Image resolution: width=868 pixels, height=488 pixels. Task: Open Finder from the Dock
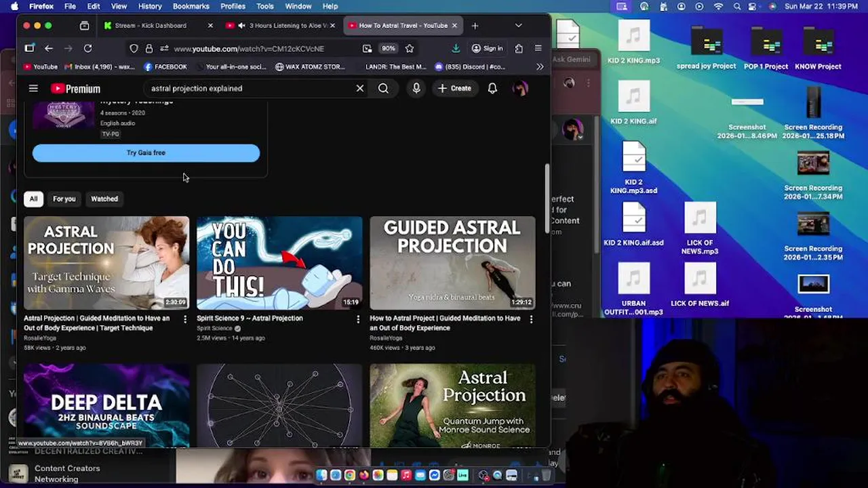(x=321, y=475)
